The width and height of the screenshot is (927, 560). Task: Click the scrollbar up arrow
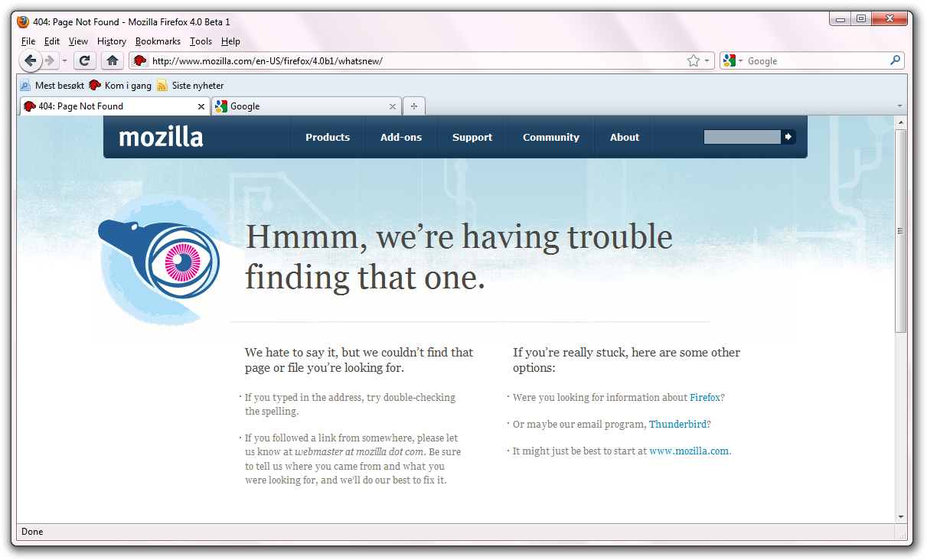coord(901,122)
